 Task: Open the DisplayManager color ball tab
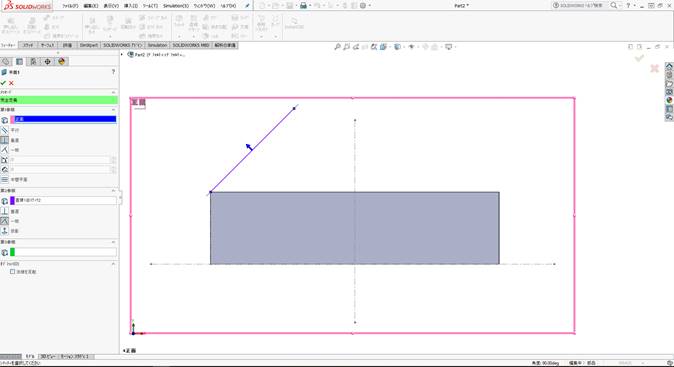[x=61, y=61]
